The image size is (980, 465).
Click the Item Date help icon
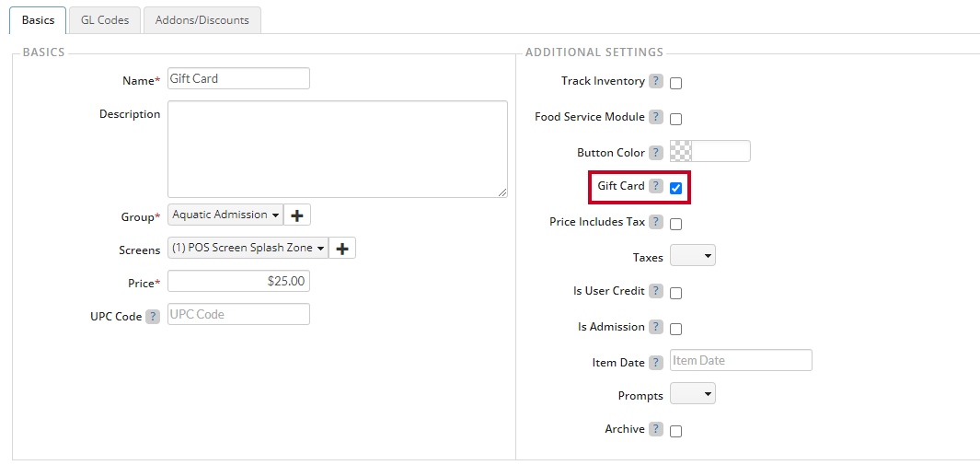tap(655, 363)
